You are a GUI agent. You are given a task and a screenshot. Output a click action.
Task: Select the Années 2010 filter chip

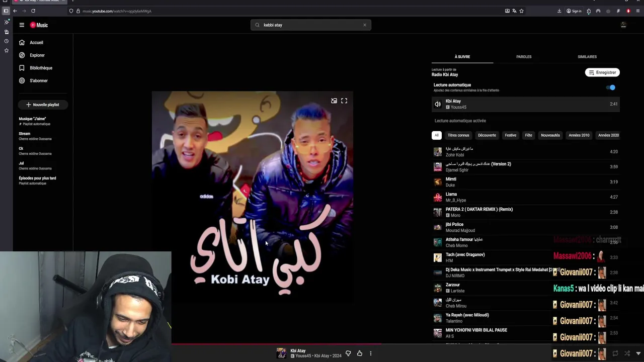pyautogui.click(x=579, y=135)
